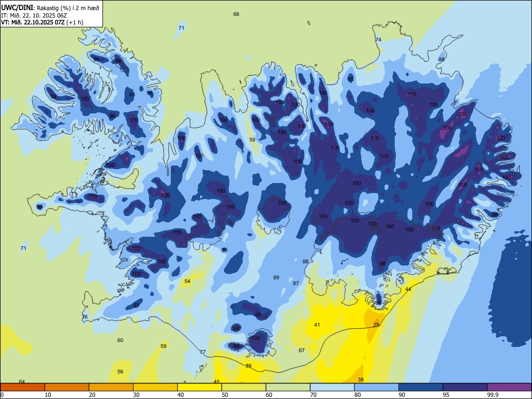Click the '99.9' legend scale label
This screenshot has width=532, height=399.
[x=492, y=395]
